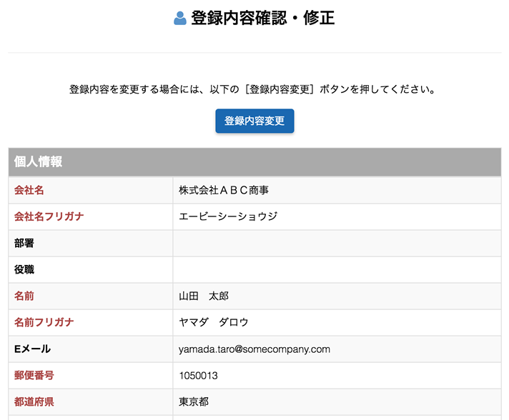Click the 個人情報 section header

39,162
